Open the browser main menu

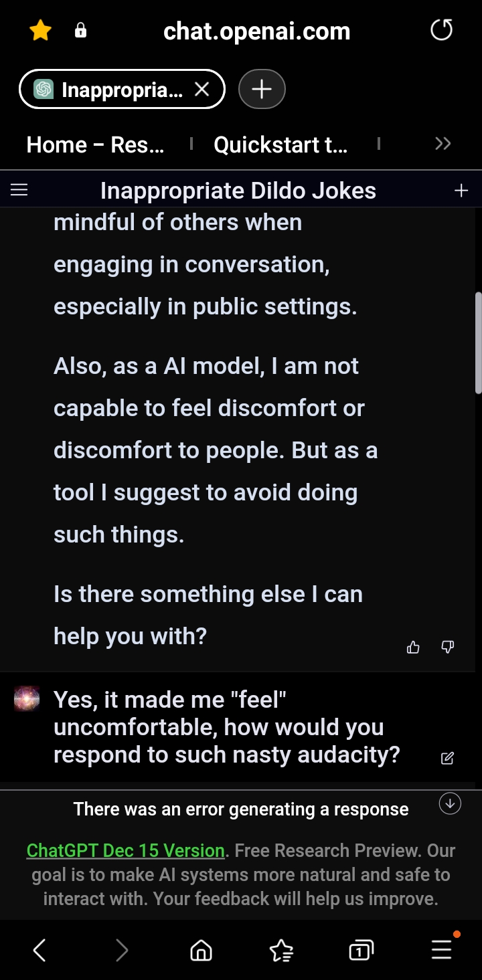441,950
